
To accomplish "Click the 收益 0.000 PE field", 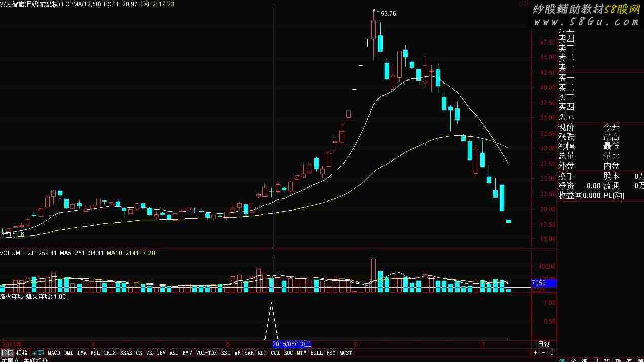I will (x=591, y=196).
